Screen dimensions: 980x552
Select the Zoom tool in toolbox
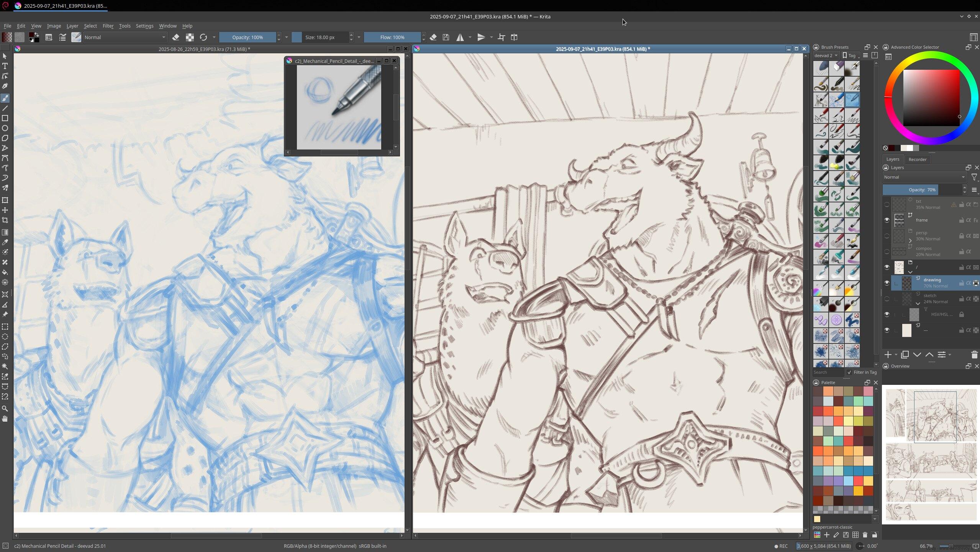5,409
